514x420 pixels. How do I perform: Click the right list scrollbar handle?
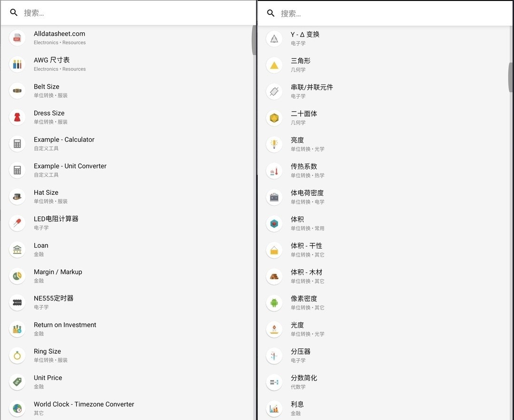point(510,77)
